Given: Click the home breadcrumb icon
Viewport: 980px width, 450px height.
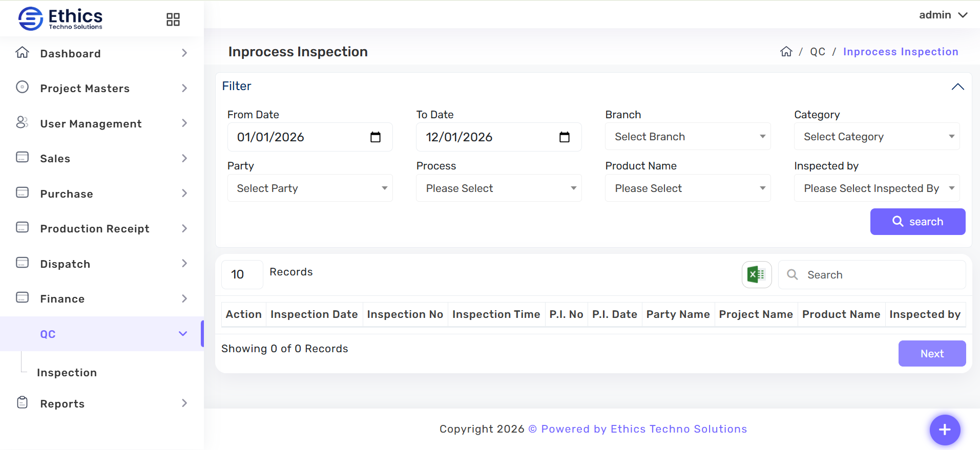Looking at the screenshot, I should click(x=786, y=52).
